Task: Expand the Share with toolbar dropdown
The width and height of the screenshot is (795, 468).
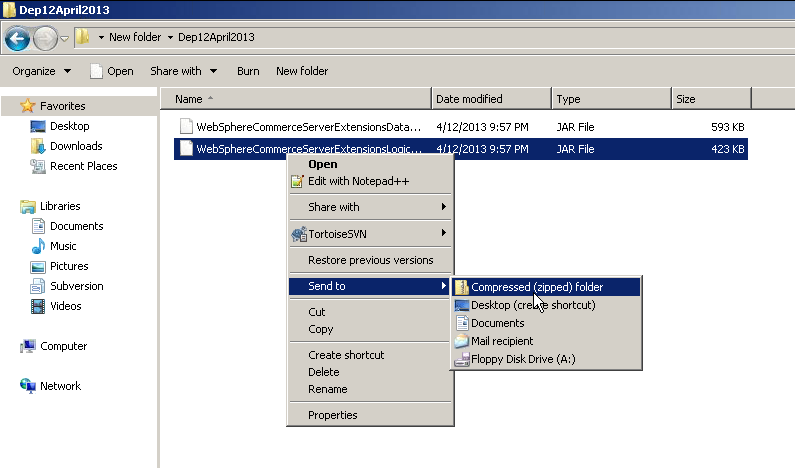Action: tap(183, 71)
